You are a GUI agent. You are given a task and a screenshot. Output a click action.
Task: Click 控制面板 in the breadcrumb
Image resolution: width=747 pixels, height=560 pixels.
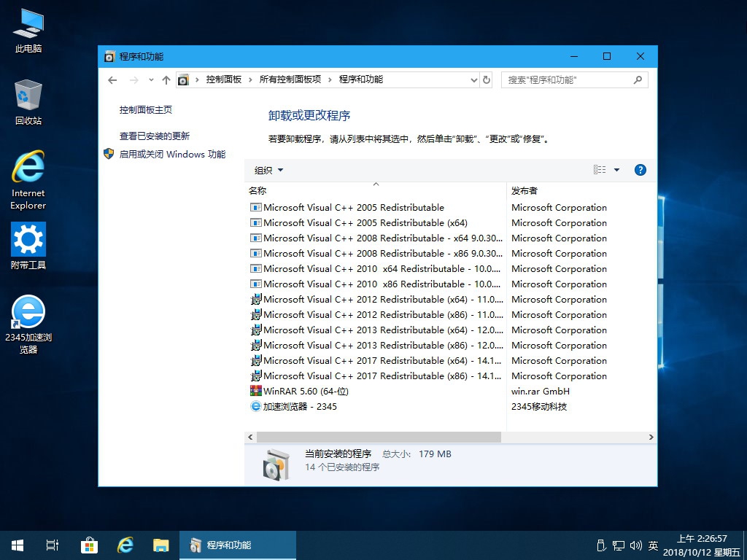tap(223, 79)
